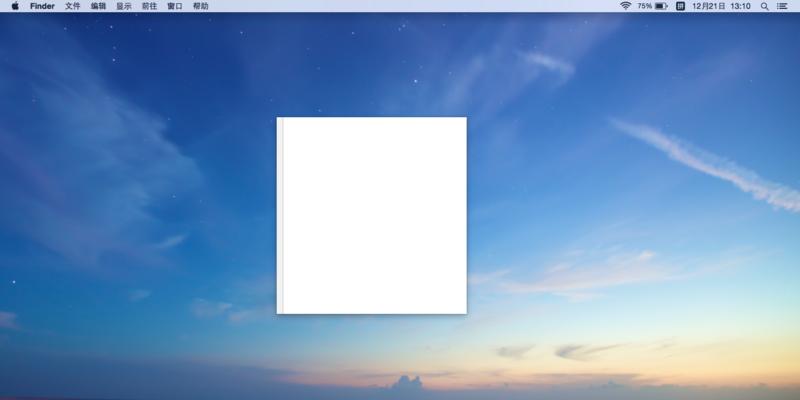Click inside the blank white window
Screen dimensions: 800x400
pos(371,215)
